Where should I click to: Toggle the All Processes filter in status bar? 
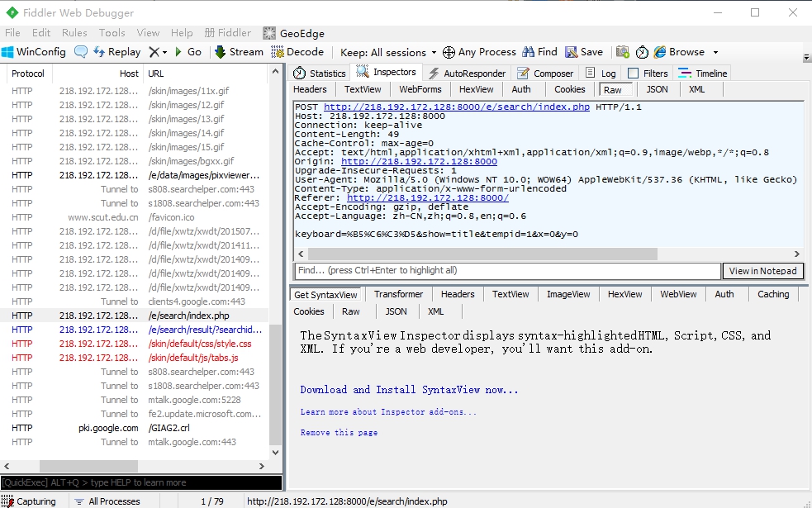[x=107, y=501]
